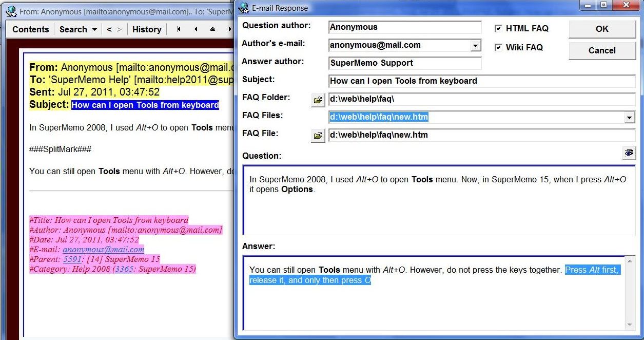644x340 pixels.
Task: Confirm the E-mail Response with OK
Action: 602,29
